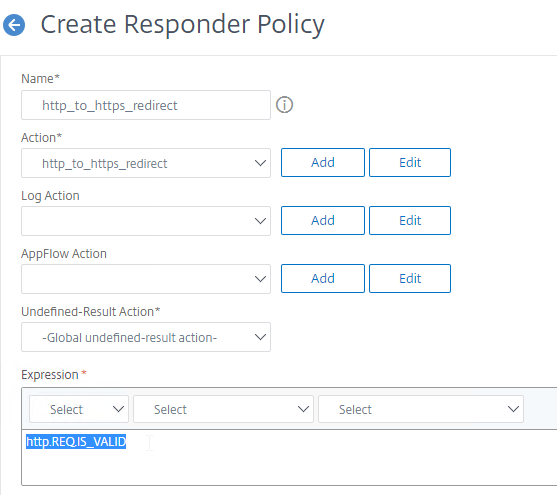This screenshot has height=495, width=557.
Task: Open the Action dropdown showing http_to_https_redirect
Action: coord(146,163)
